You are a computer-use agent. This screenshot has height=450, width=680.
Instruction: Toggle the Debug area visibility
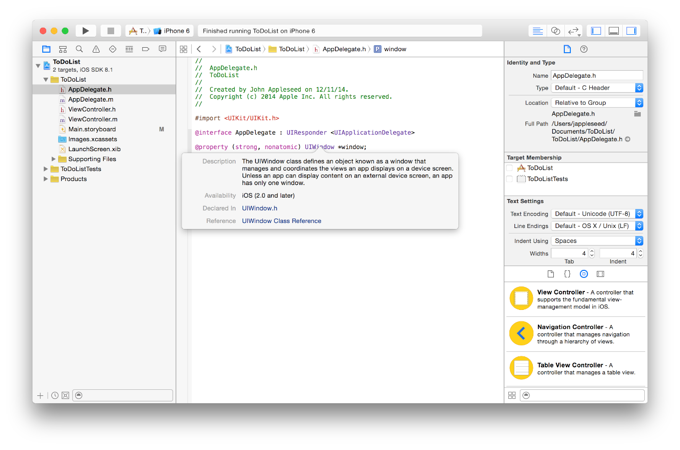(x=614, y=31)
